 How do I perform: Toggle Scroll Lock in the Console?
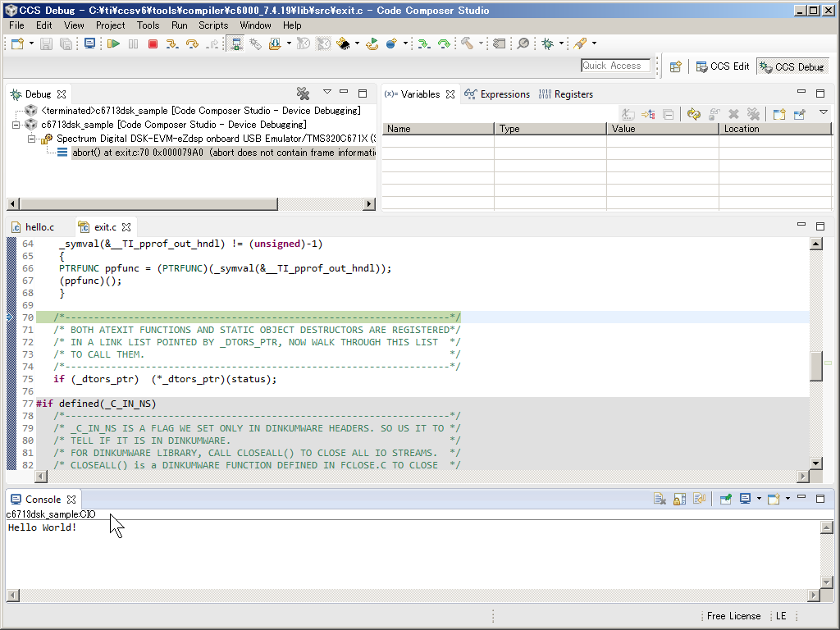679,500
